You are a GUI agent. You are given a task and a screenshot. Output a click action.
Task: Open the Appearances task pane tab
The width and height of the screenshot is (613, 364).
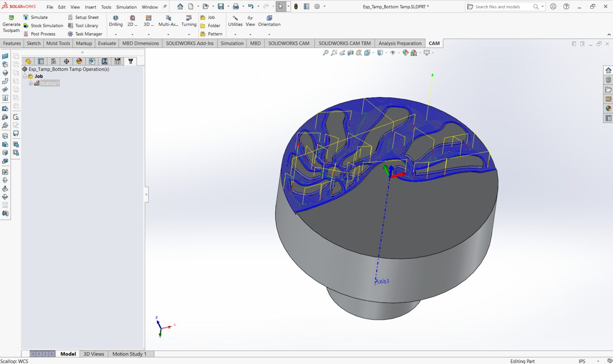pyautogui.click(x=608, y=108)
